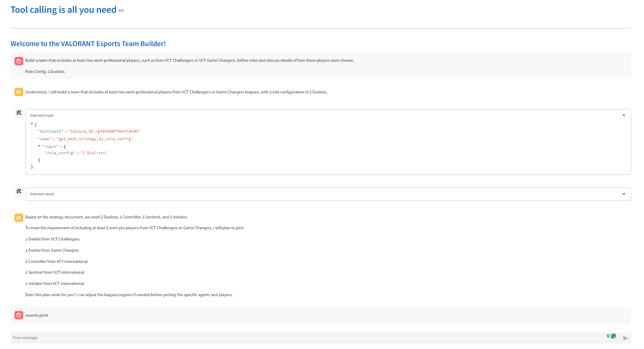Viewport: 644px width, 349px height.
Task: Send the message with the arrow icon
Action: pos(625,338)
